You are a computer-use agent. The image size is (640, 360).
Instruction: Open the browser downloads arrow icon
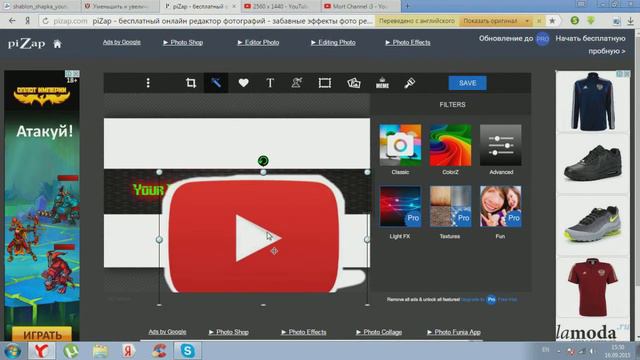point(630,21)
